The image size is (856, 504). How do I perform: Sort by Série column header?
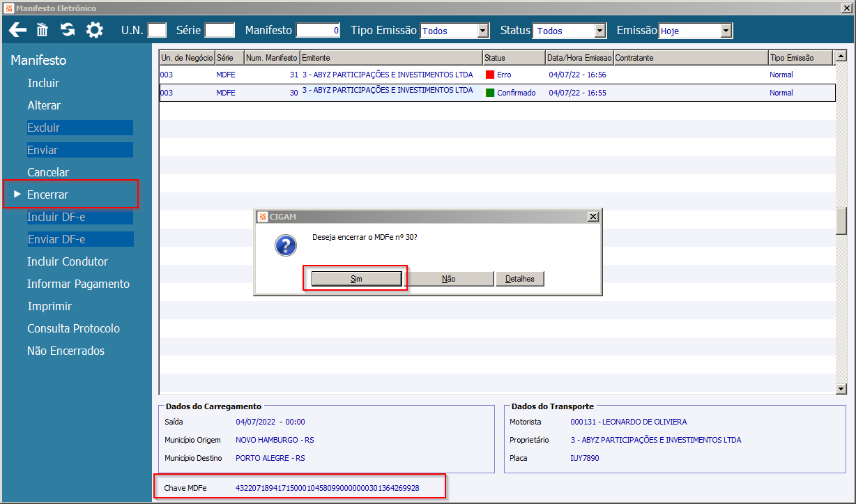point(229,58)
